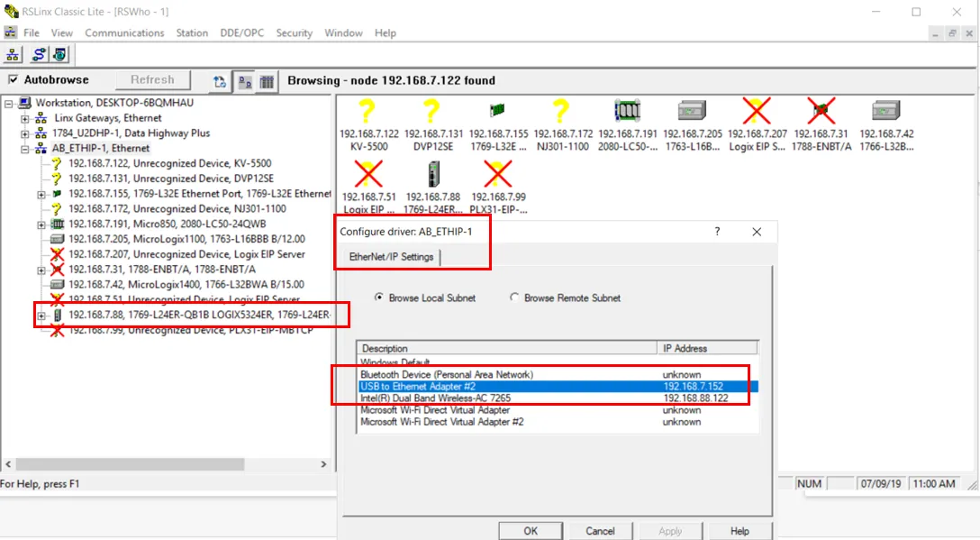The width and height of the screenshot is (980, 540).
Task: Select Bluetooth Device (Personal Area Network) row
Action: click(x=558, y=374)
